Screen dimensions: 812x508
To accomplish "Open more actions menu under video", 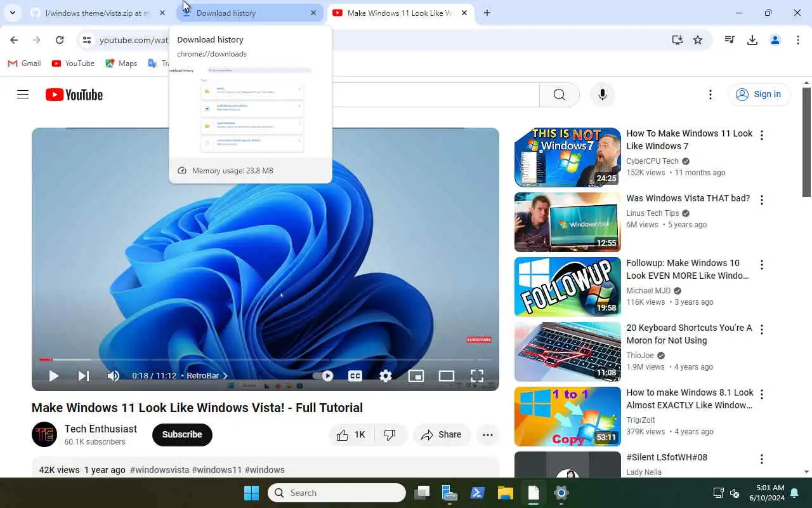I will tap(488, 435).
